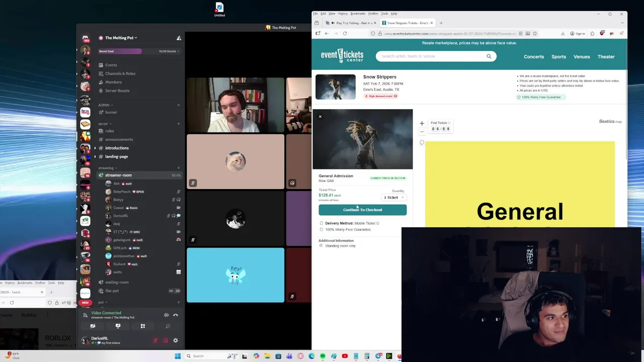Close the Snow Strippers Tickets tab
Viewport: 644px width, 362px height.
(x=431, y=23)
